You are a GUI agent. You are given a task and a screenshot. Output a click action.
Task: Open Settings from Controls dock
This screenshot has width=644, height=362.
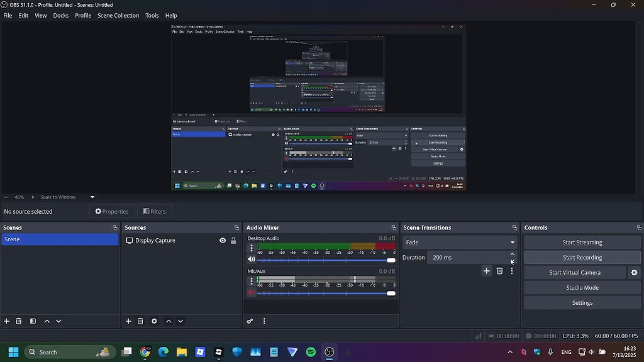[582, 303]
